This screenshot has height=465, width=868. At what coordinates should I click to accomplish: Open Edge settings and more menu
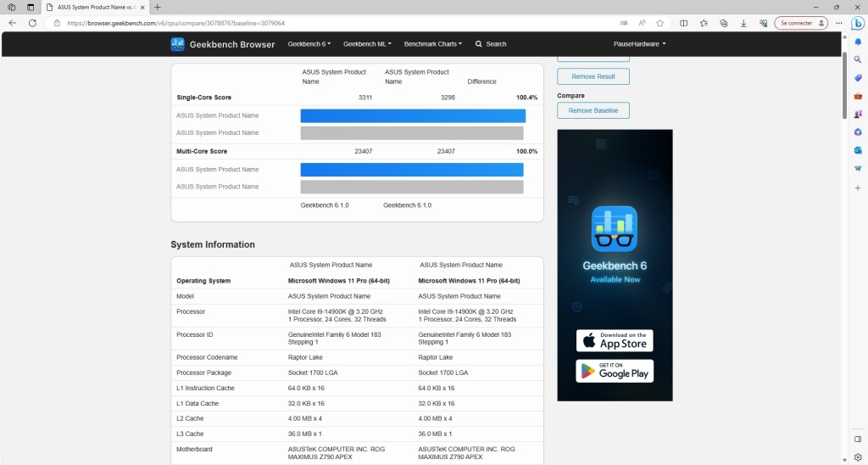[x=839, y=23]
